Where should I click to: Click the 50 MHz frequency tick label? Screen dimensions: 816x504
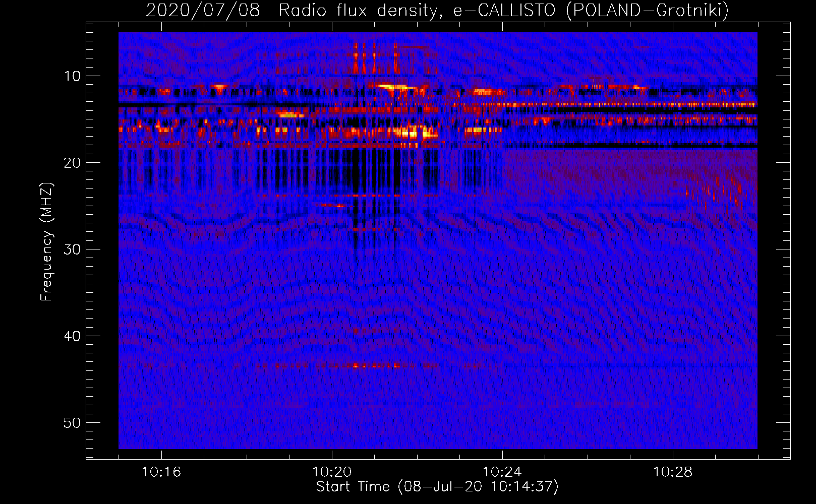[73, 423]
